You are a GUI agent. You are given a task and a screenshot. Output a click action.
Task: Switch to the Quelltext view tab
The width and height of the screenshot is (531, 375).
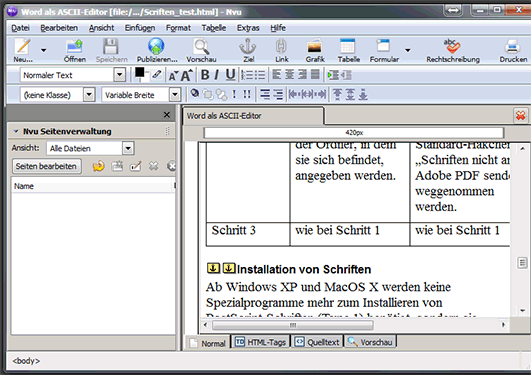coord(317,342)
